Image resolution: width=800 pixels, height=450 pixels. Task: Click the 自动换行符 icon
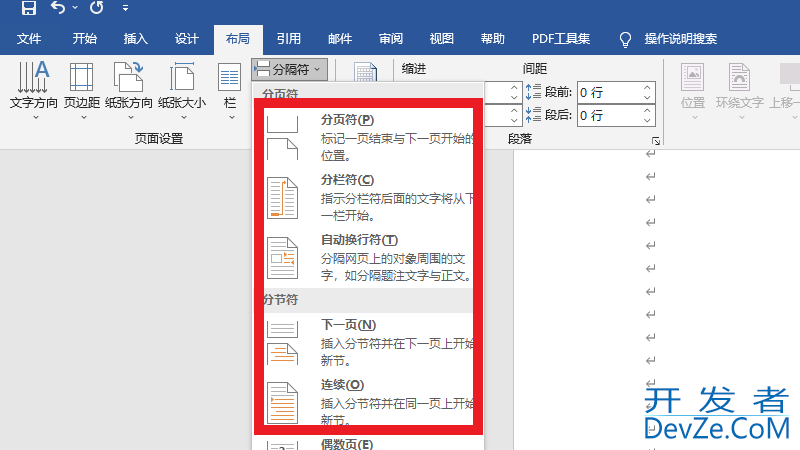[282, 258]
